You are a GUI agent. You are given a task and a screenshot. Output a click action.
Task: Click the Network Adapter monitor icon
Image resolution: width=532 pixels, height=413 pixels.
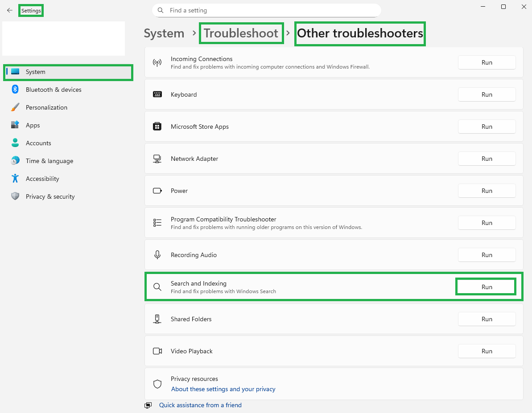click(157, 159)
